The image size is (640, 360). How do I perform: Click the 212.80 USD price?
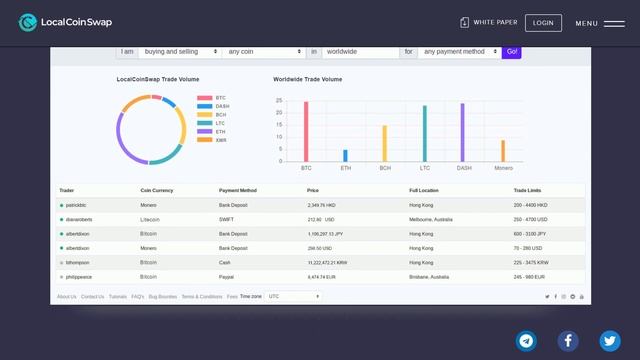(321, 220)
